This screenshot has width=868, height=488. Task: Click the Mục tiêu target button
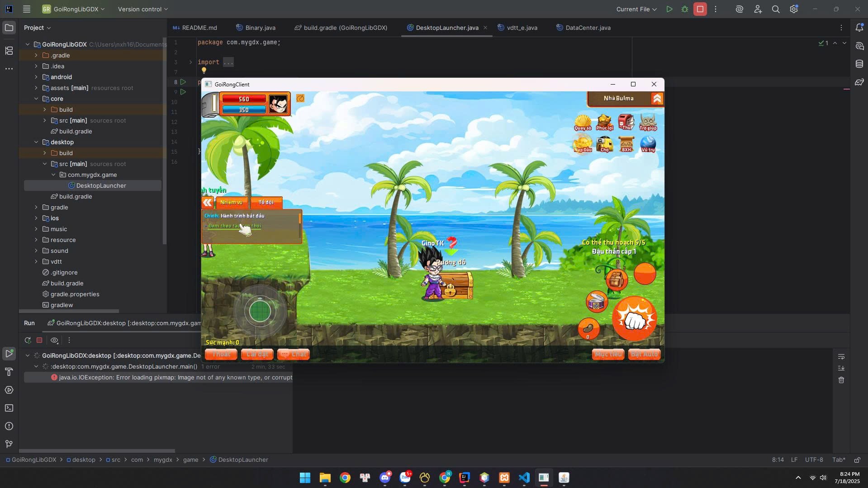pos(608,354)
